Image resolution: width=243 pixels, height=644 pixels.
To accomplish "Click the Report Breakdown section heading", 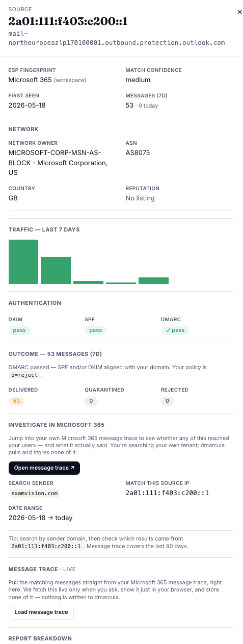I will [40, 638].
